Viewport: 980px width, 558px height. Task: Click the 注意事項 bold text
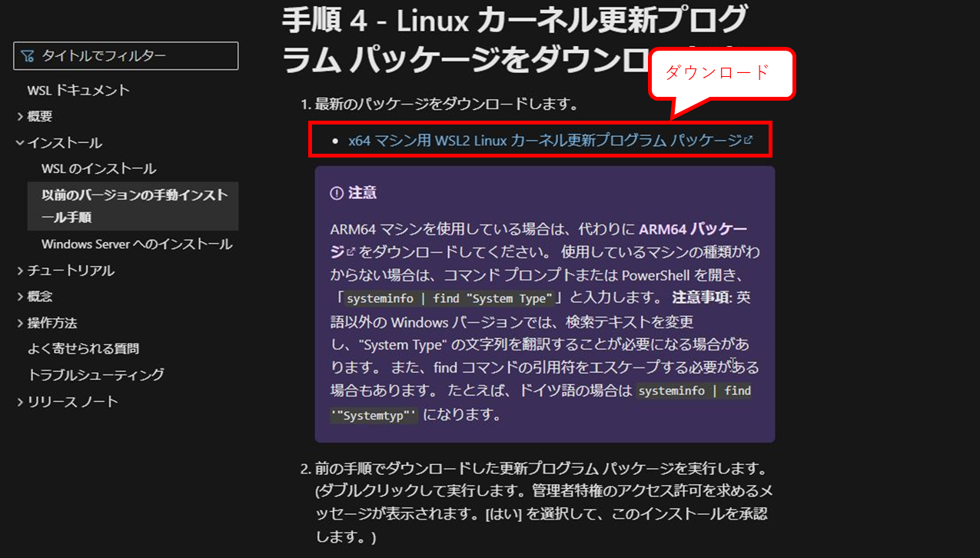coord(701,297)
